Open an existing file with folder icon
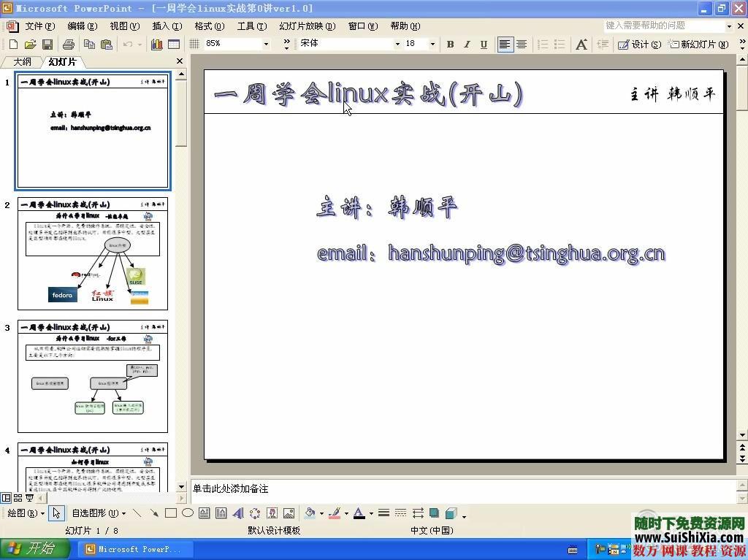Viewport: 748px width, 560px height. (30, 45)
